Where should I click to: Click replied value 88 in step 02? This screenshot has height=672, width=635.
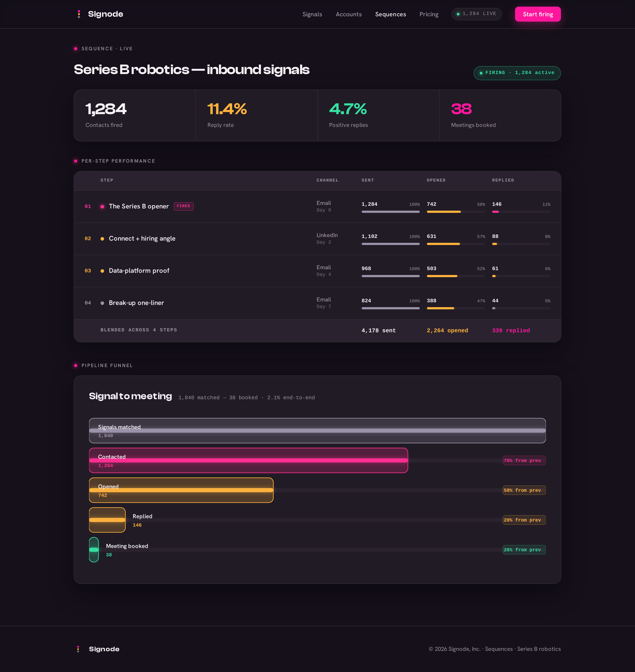(x=495, y=236)
